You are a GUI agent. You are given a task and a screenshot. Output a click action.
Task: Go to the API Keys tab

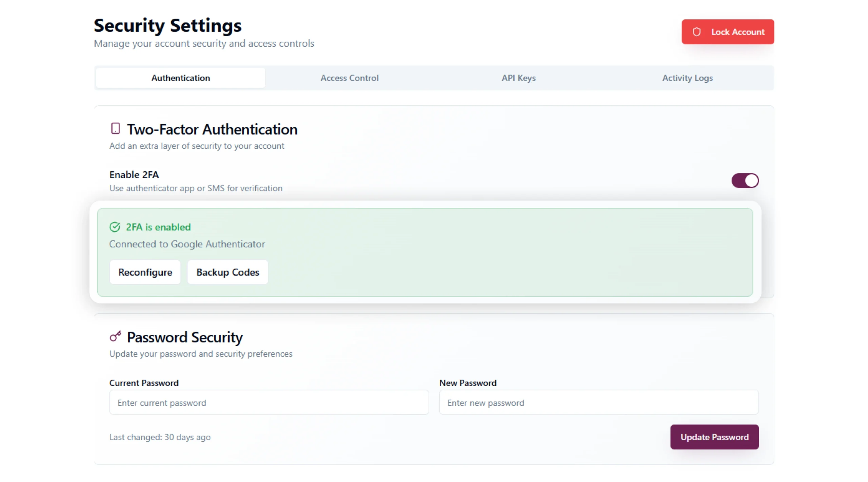coord(518,78)
